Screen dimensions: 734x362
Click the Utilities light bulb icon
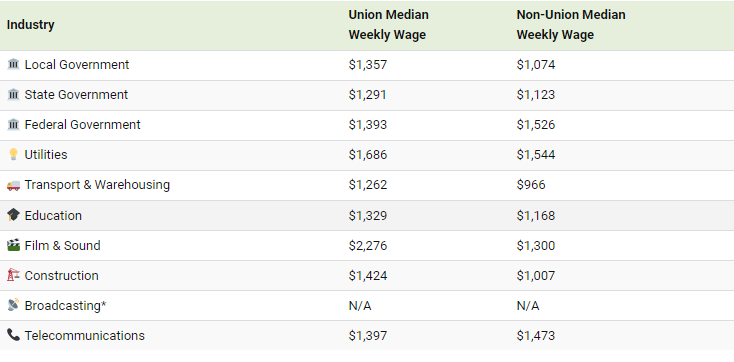point(13,155)
